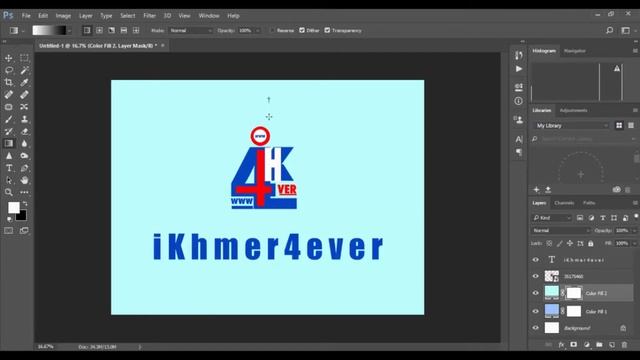Screen dimensions: 640x360
Task: Select the Path Selection tool
Action: (9, 180)
